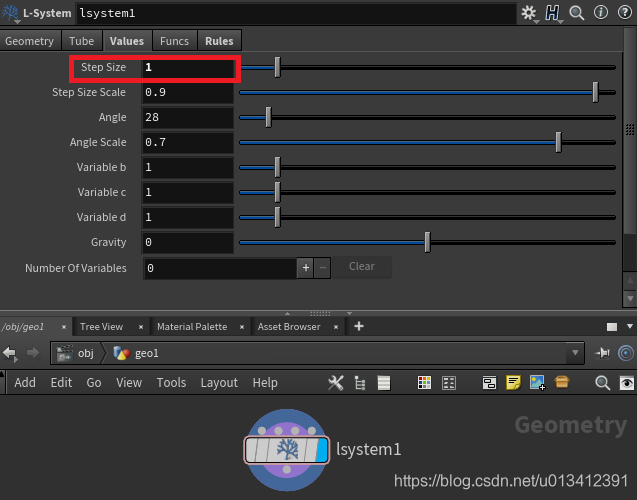This screenshot has width=637, height=500.
Task: Switch to tree hierarchy icon
Action: point(360,383)
